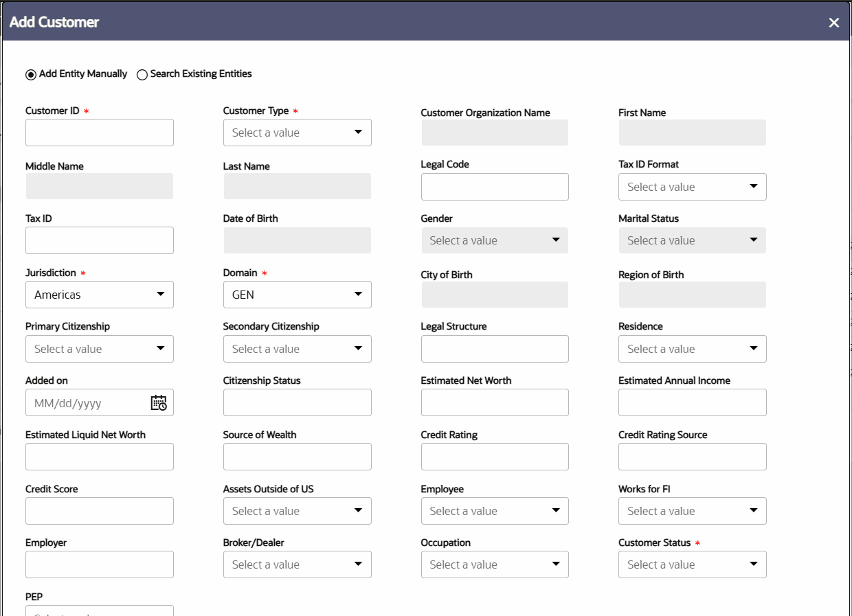The height and width of the screenshot is (616, 852).
Task: Click the Credit Score input field
Action: coord(100,511)
